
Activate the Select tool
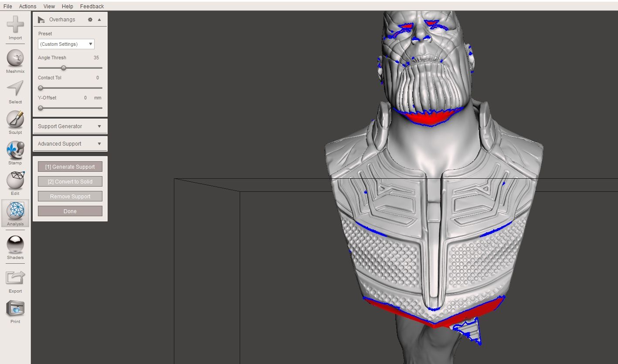[x=15, y=89]
